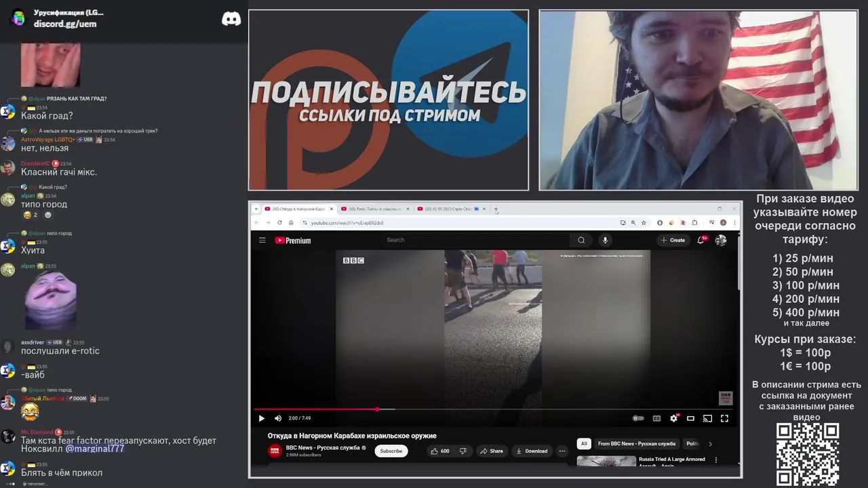The width and height of the screenshot is (868, 488).
Task: Mute the video with speaker icon
Action: 277,418
